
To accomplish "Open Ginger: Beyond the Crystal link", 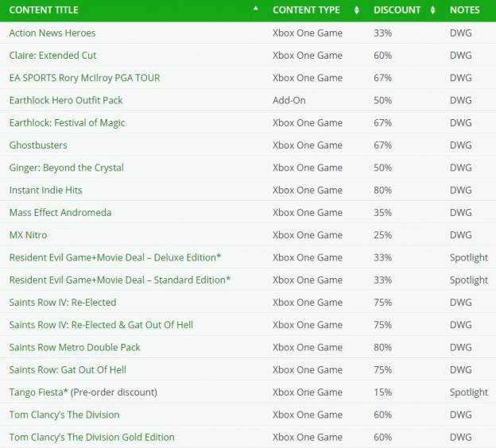I will [67, 168].
